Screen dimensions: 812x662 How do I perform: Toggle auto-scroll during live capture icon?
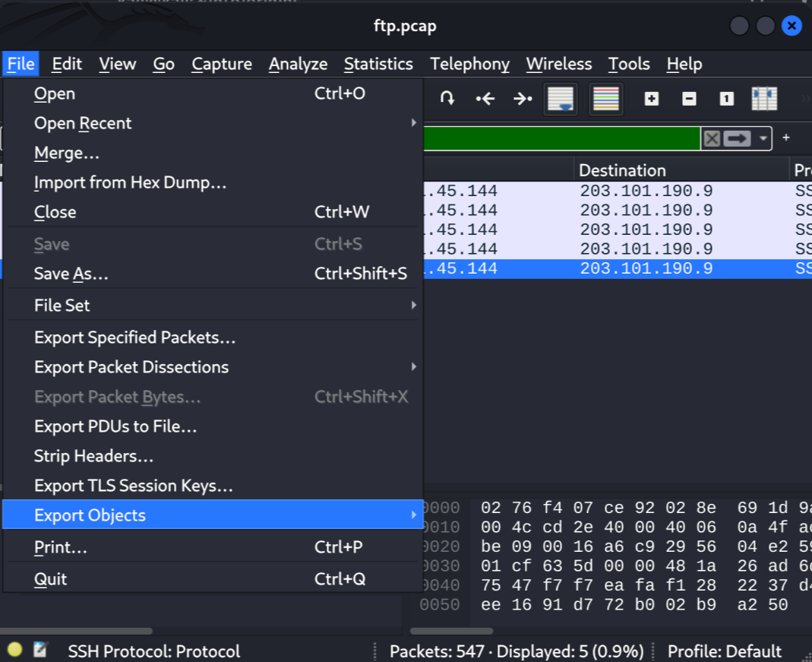pyautogui.click(x=561, y=98)
